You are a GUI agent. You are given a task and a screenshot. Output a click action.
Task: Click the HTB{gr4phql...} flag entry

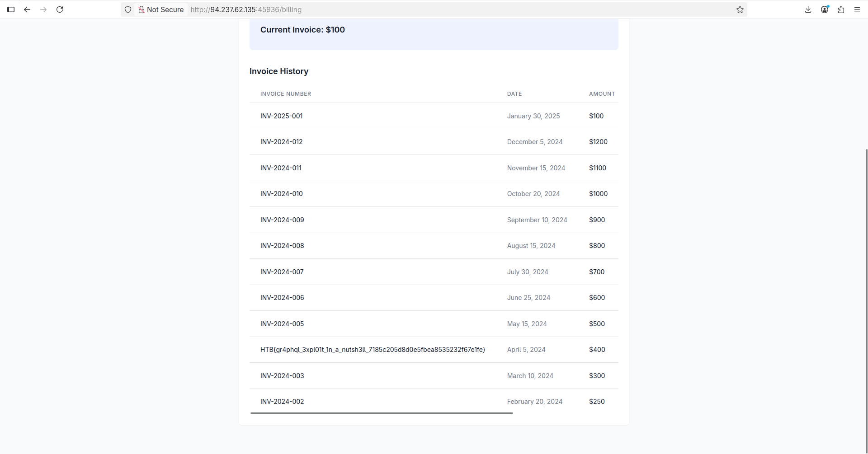click(x=373, y=350)
